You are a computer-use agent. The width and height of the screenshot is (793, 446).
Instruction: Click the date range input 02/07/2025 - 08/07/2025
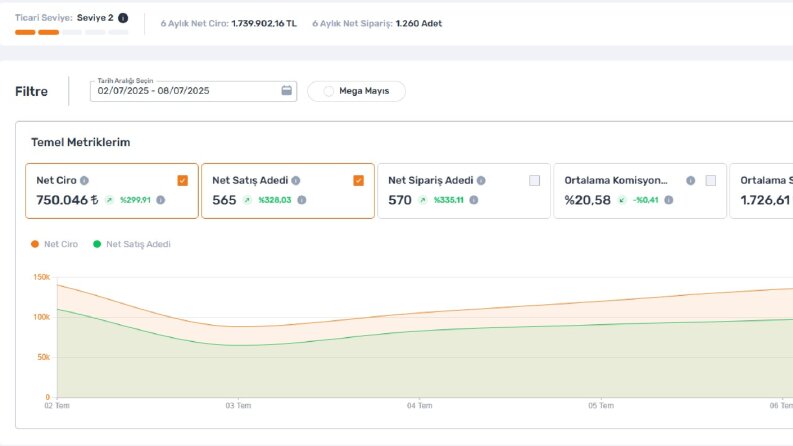[x=193, y=91]
